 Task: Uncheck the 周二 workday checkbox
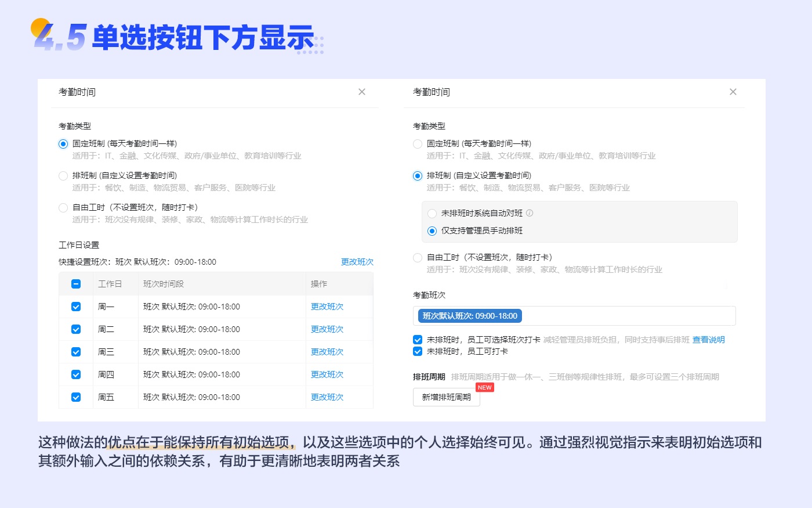76,329
